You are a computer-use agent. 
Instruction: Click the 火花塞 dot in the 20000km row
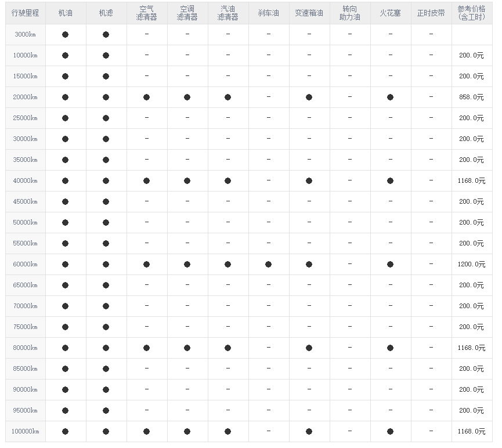(390, 97)
